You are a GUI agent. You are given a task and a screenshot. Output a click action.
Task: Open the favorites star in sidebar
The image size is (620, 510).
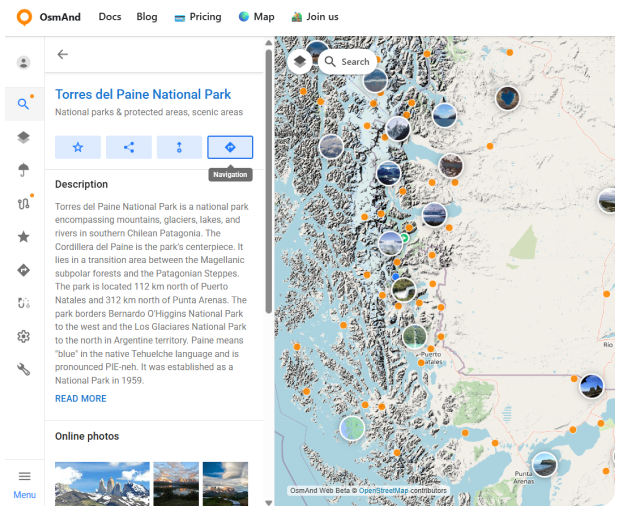click(x=24, y=237)
